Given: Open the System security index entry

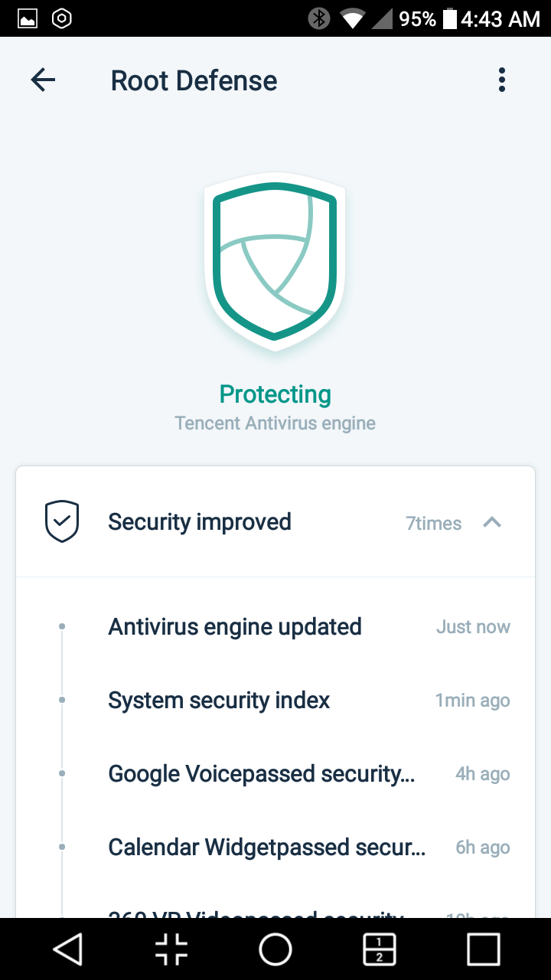Looking at the screenshot, I should coord(275,701).
